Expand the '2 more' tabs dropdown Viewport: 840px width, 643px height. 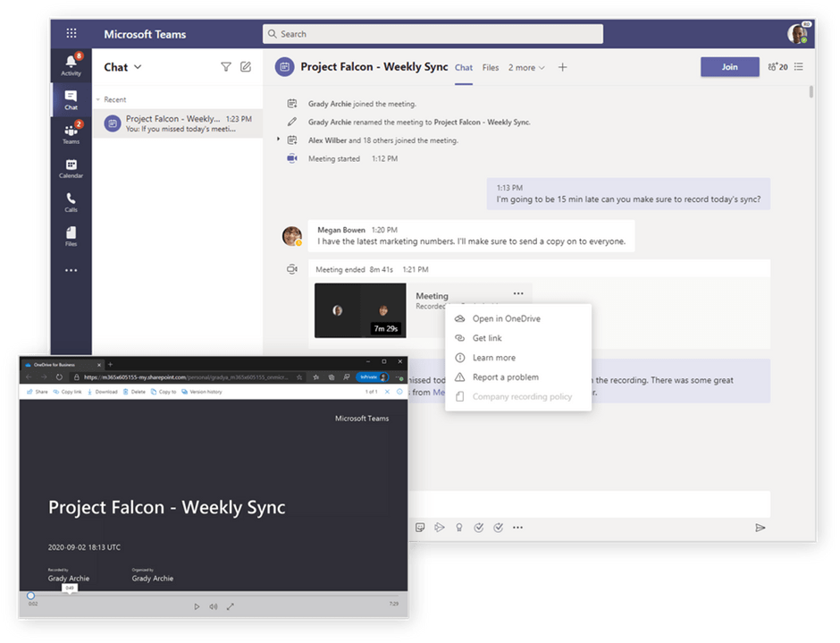pos(525,68)
